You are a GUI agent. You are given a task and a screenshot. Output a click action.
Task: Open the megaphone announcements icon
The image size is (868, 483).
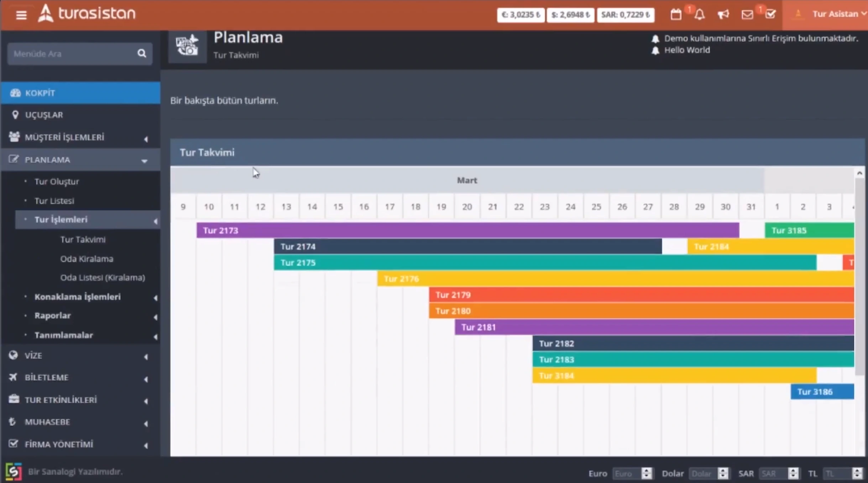tap(723, 15)
